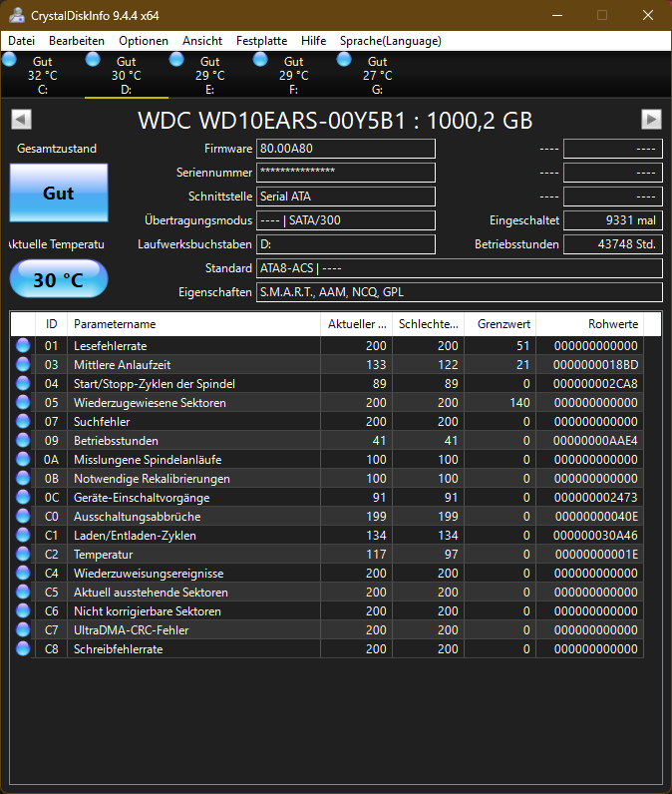Click the Grenzwert column header
The width and height of the screenshot is (672, 794).
(x=500, y=324)
